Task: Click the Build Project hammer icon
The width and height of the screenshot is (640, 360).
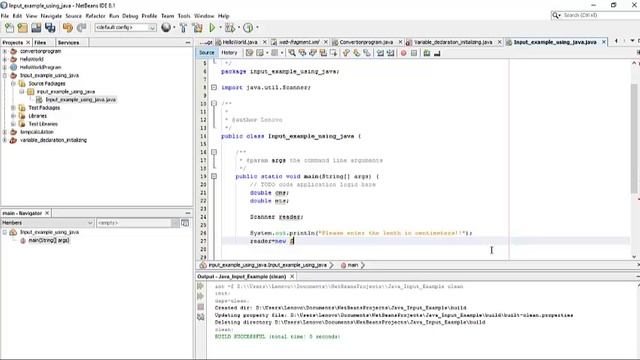Action: point(183,27)
